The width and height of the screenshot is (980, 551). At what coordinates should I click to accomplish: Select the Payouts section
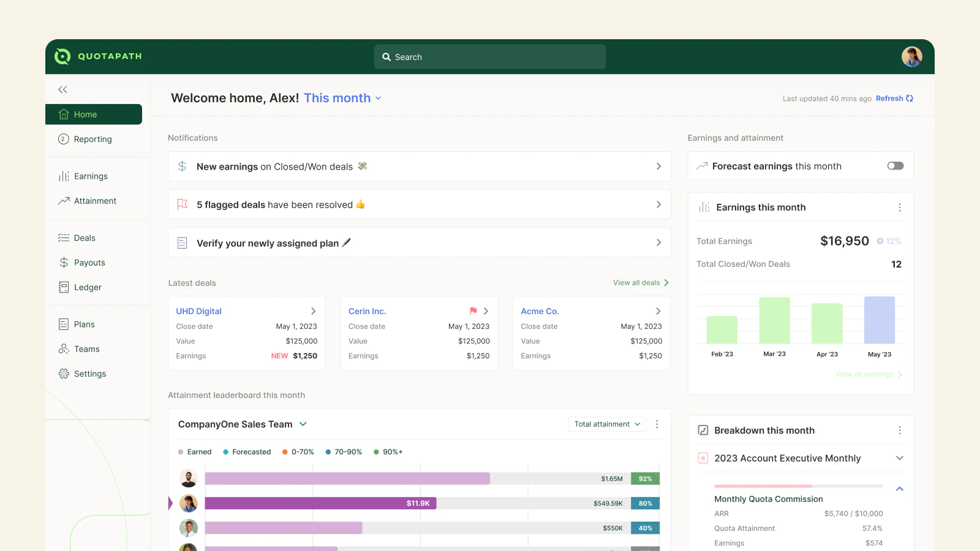pyautogui.click(x=89, y=262)
